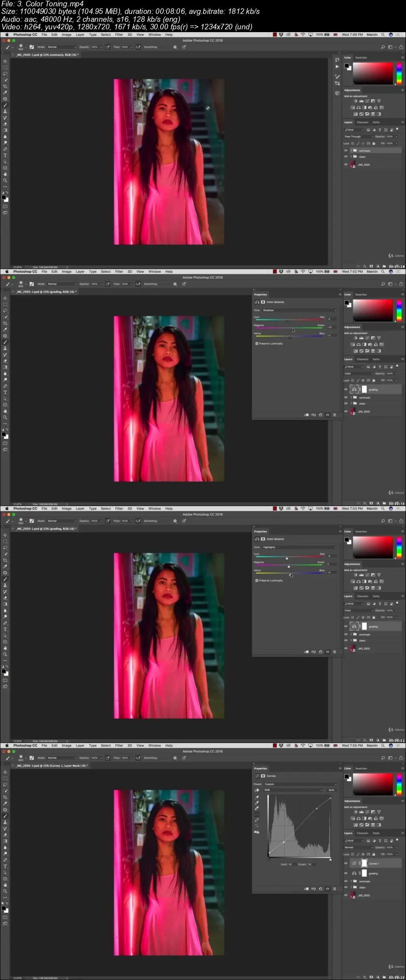Image resolution: width=406 pixels, height=980 pixels.
Task: Click hue spectrum strip in 7:49 PM Color panel
Action: (x=399, y=73)
